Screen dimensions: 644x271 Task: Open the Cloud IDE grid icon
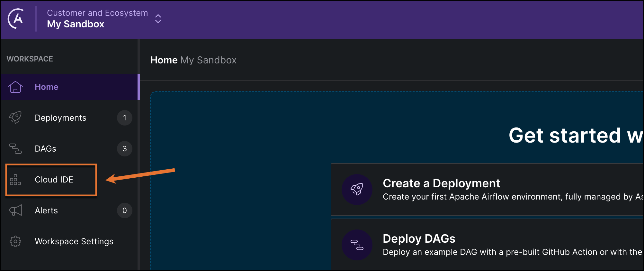(15, 180)
